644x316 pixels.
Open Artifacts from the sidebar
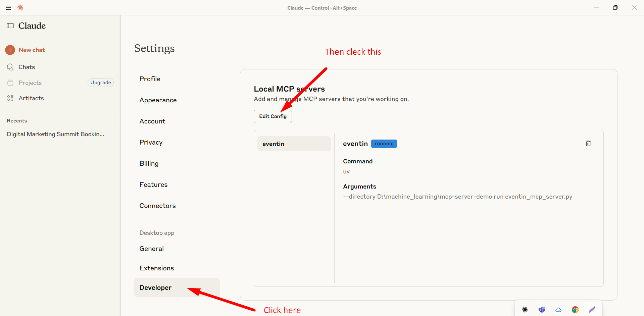coord(31,98)
